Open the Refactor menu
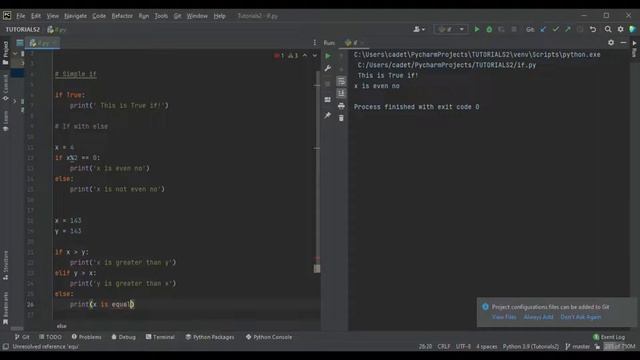 tap(122, 16)
